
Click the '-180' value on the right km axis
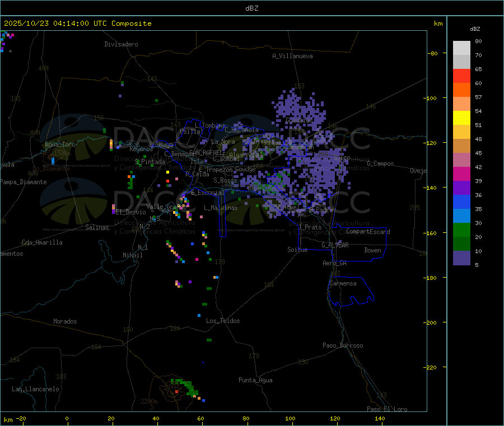coord(431,278)
